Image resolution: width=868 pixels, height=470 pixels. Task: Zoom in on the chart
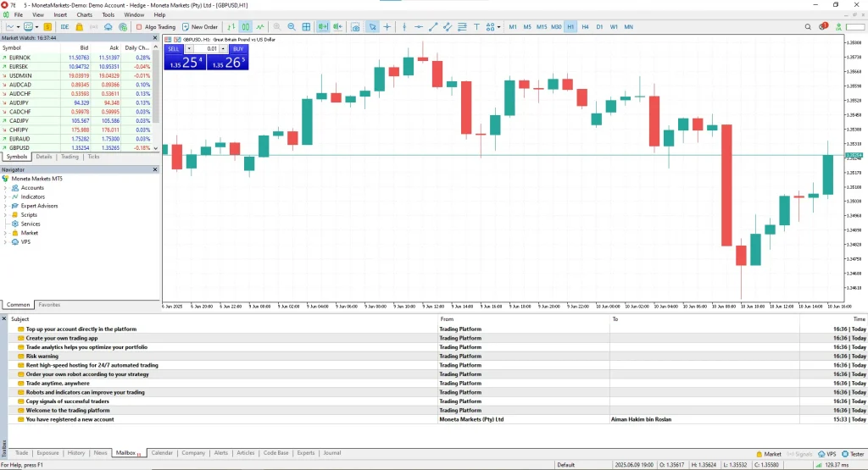coord(277,26)
